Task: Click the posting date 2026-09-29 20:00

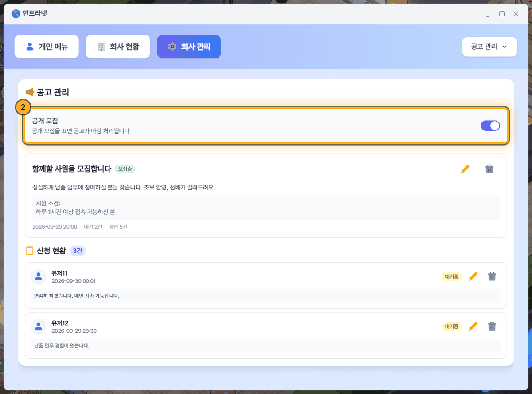Action: pyautogui.click(x=55, y=227)
